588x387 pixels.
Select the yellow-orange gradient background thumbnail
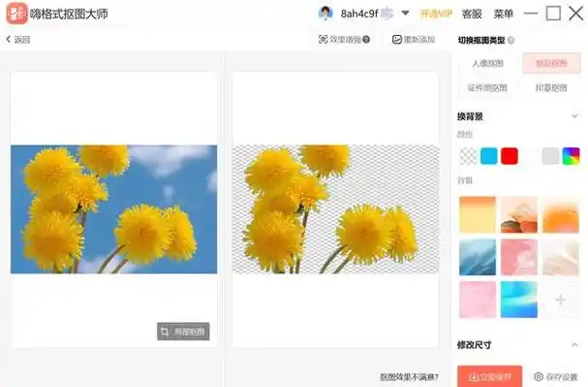[x=478, y=214]
